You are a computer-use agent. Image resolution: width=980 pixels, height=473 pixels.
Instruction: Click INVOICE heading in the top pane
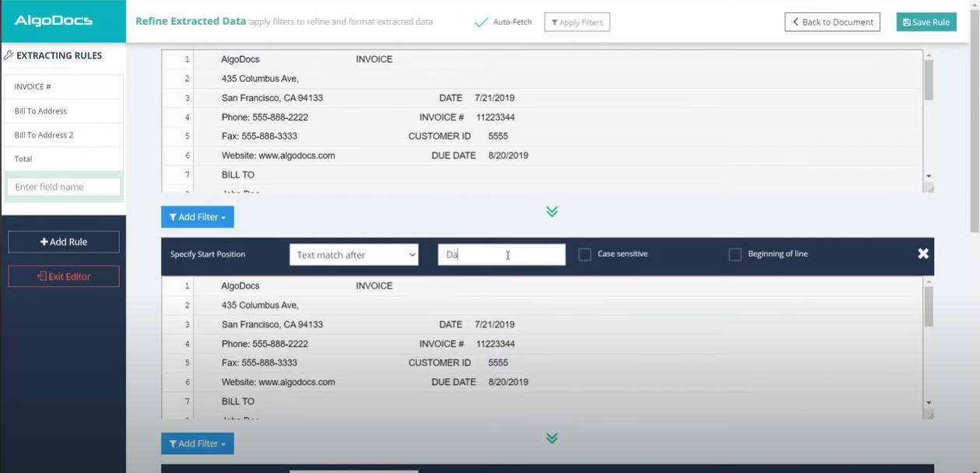374,59
